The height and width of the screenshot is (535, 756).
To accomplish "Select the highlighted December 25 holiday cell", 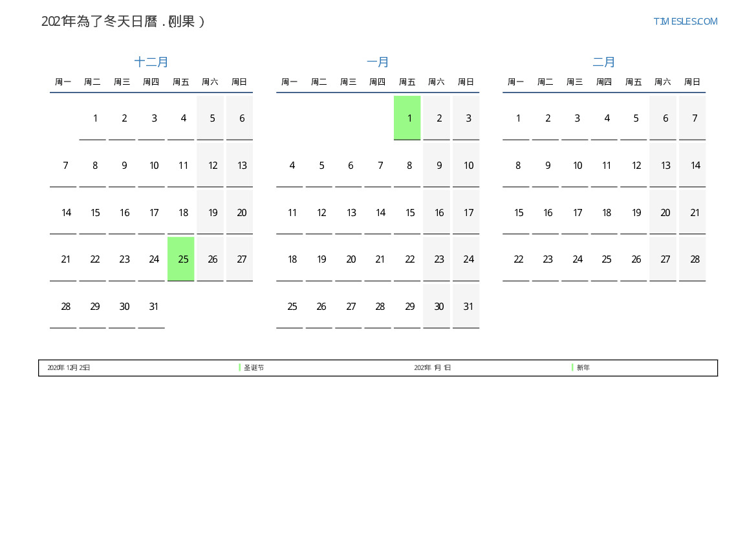I will (x=180, y=259).
